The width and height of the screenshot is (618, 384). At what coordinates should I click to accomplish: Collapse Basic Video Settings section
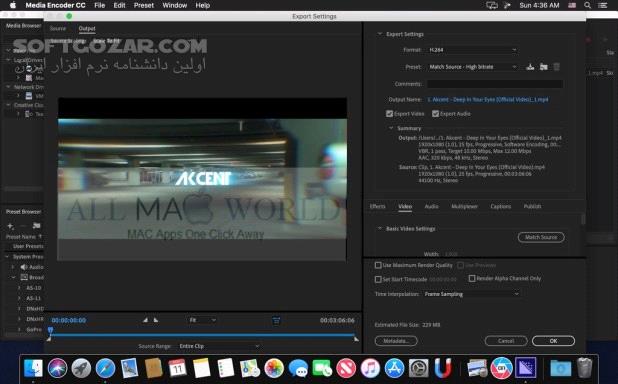click(x=380, y=228)
